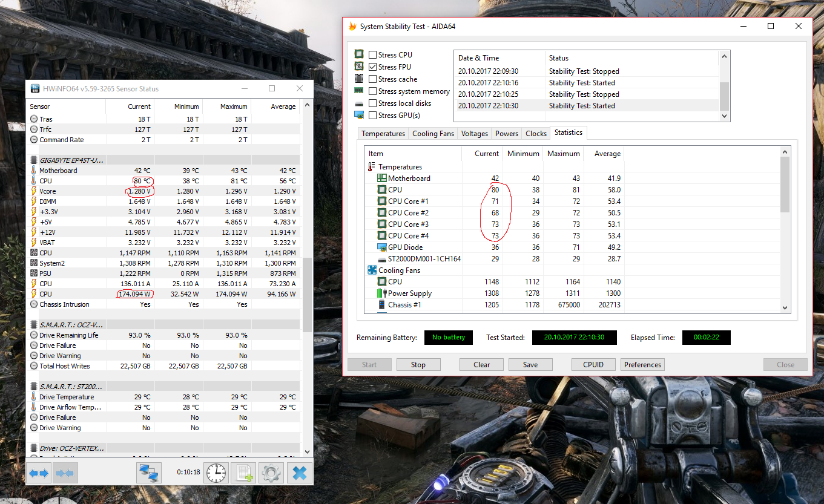Open the Cooling Fans tab
The image size is (824, 504).
433,134
